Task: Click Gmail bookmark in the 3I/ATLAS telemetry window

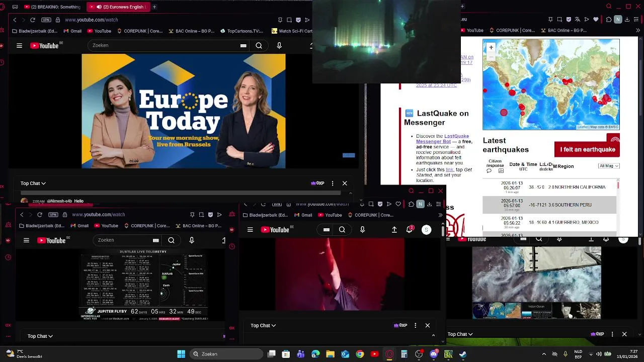Action: (80, 226)
